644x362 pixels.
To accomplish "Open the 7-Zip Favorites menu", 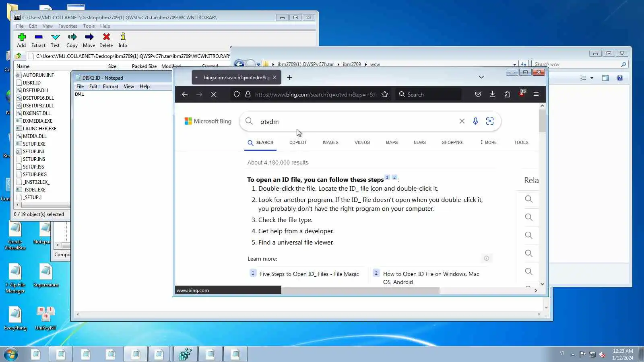I will pyautogui.click(x=68, y=26).
